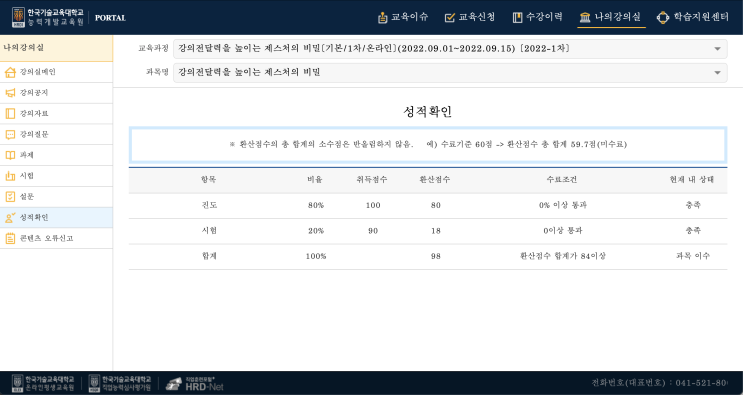
Task: Click the 90 score in 시험 row
Action: tap(373, 231)
